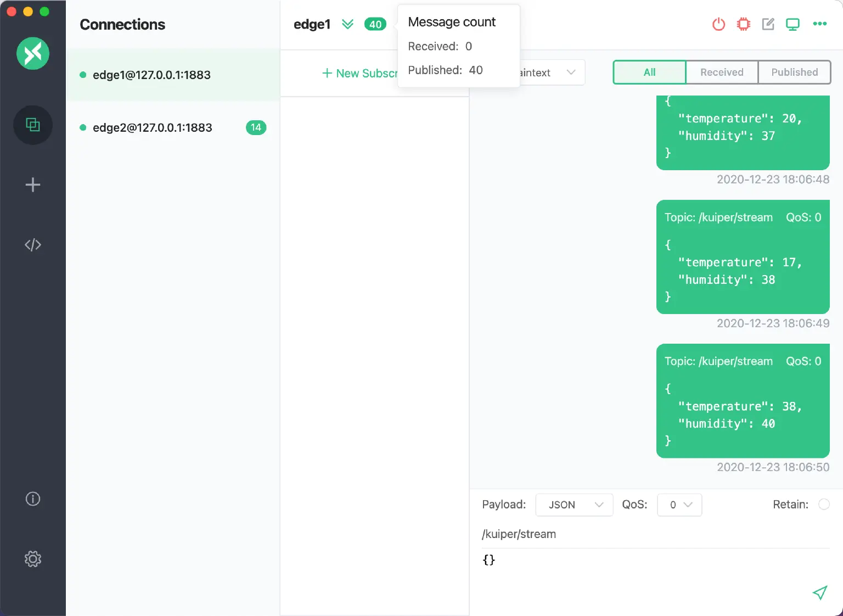Open Settings gear in sidebar

click(33, 559)
